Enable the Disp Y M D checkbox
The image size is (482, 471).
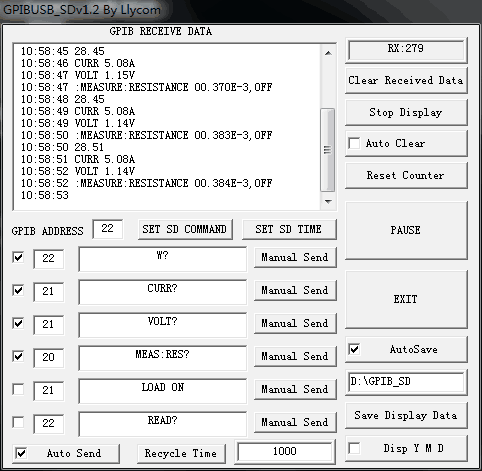click(x=354, y=448)
